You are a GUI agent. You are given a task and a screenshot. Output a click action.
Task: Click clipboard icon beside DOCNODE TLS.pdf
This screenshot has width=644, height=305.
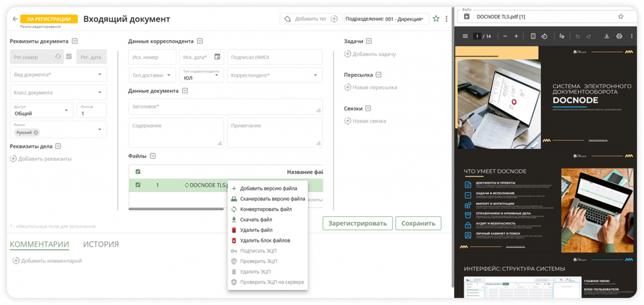[466, 17]
